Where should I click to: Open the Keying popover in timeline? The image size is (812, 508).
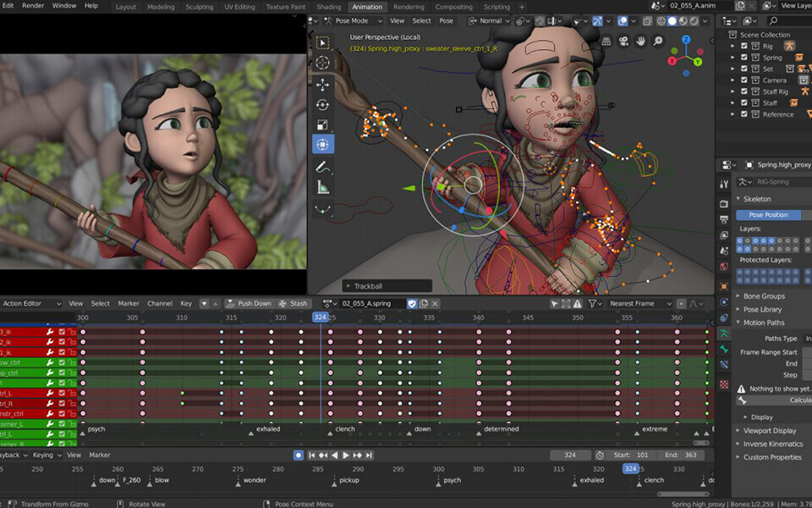tap(47, 456)
